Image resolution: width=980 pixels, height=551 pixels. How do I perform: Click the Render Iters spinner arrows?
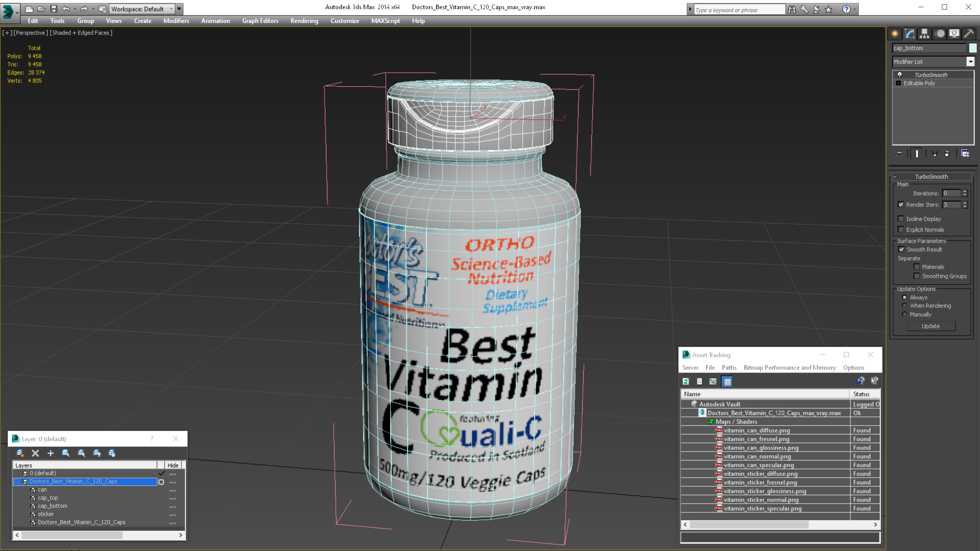964,204
